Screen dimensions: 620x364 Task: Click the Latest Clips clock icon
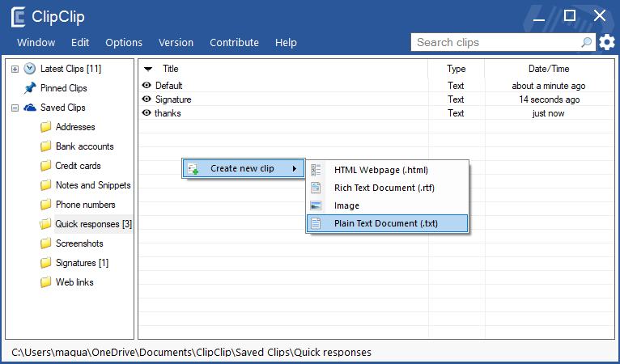(30, 69)
